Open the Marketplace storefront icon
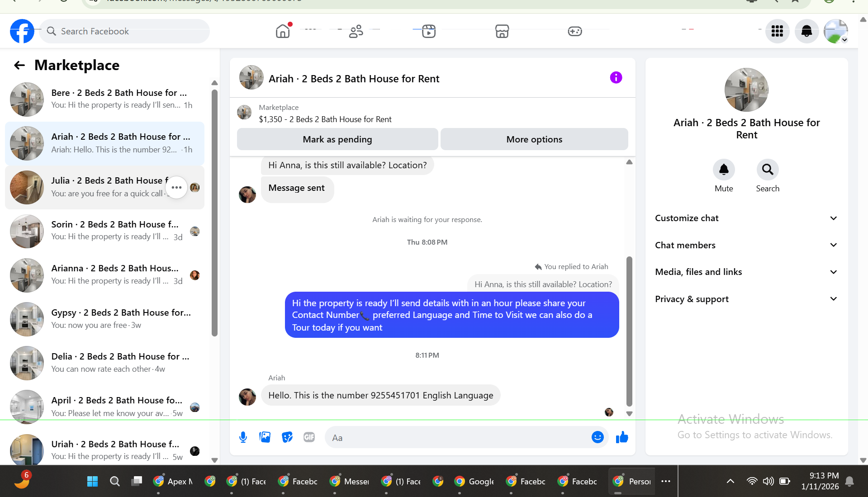Image resolution: width=868 pixels, height=497 pixels. click(x=502, y=31)
